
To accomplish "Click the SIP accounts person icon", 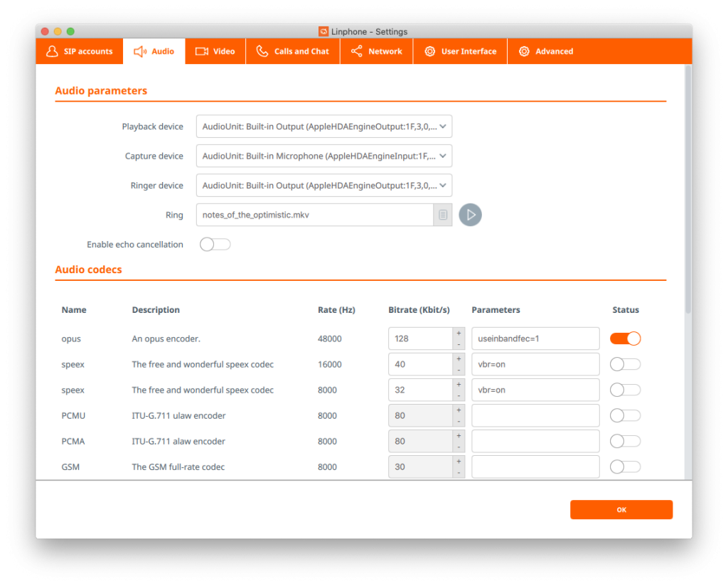I will (x=52, y=51).
